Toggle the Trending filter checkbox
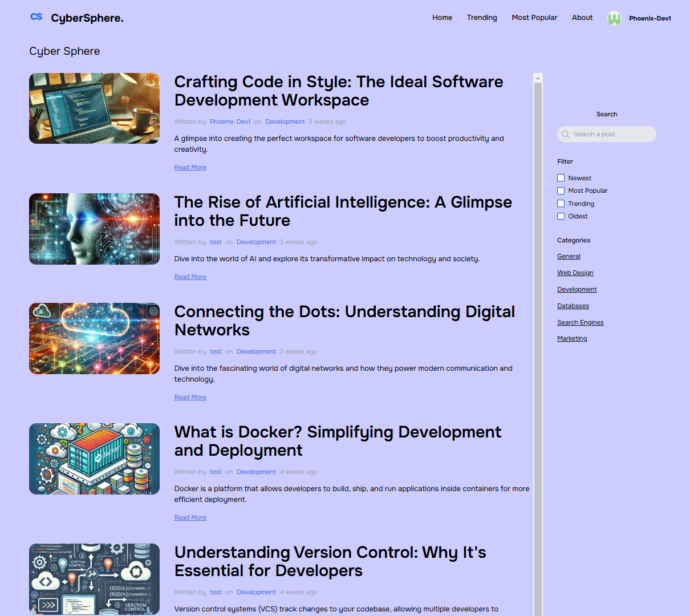This screenshot has width=690, height=616. click(x=561, y=203)
